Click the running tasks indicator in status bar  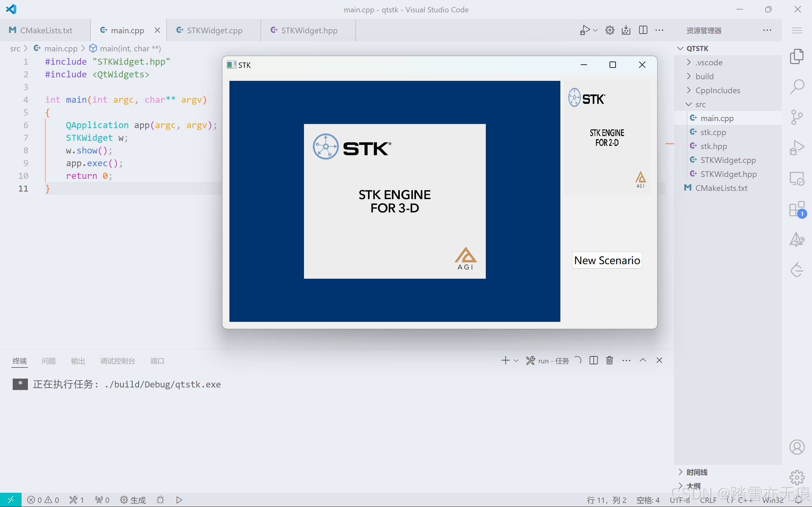pos(76,500)
